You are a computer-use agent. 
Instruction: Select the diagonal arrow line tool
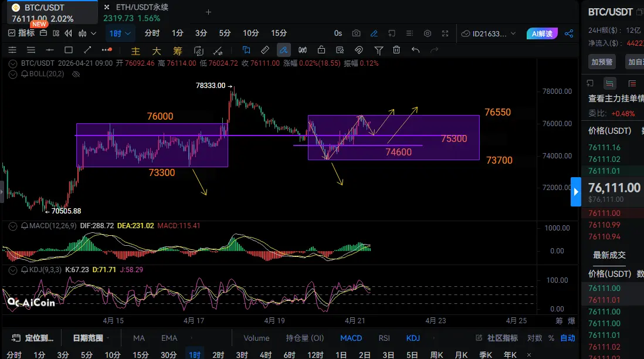click(87, 50)
